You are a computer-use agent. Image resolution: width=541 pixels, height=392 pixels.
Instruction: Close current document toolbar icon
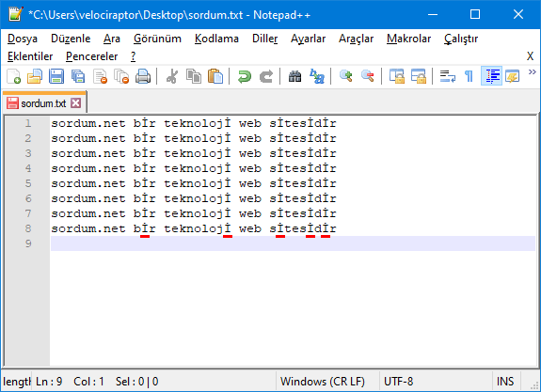click(100, 76)
